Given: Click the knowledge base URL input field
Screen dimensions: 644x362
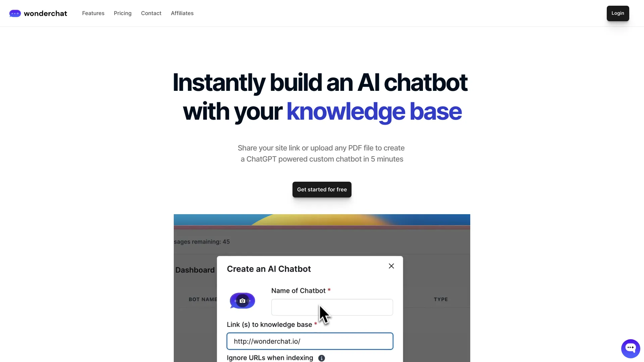Looking at the screenshot, I should click(310, 341).
